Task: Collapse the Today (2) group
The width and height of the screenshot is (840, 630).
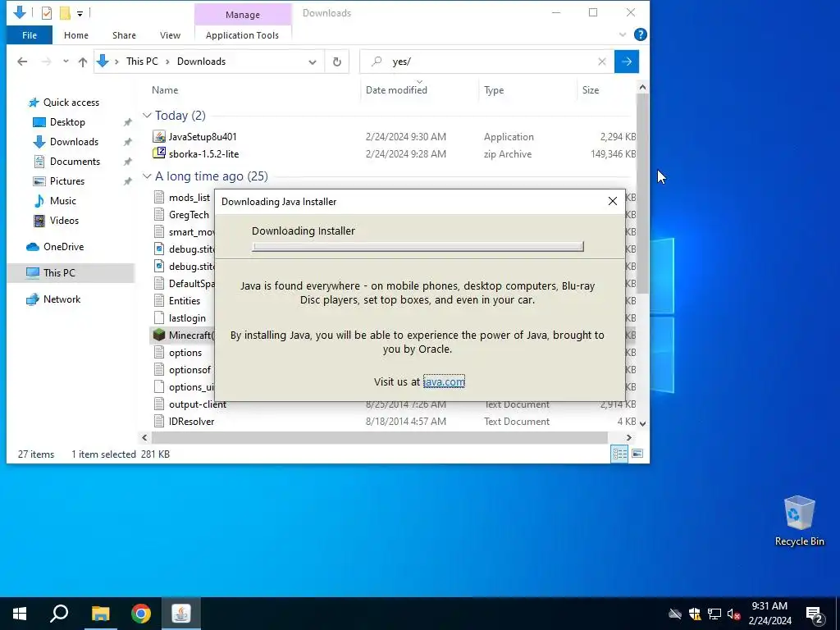Action: [147, 116]
